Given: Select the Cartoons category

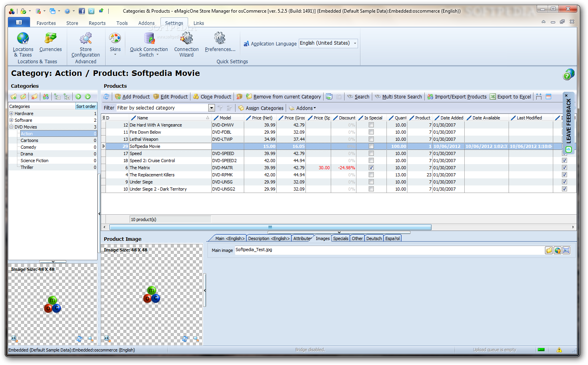Looking at the screenshot, I should point(30,140).
